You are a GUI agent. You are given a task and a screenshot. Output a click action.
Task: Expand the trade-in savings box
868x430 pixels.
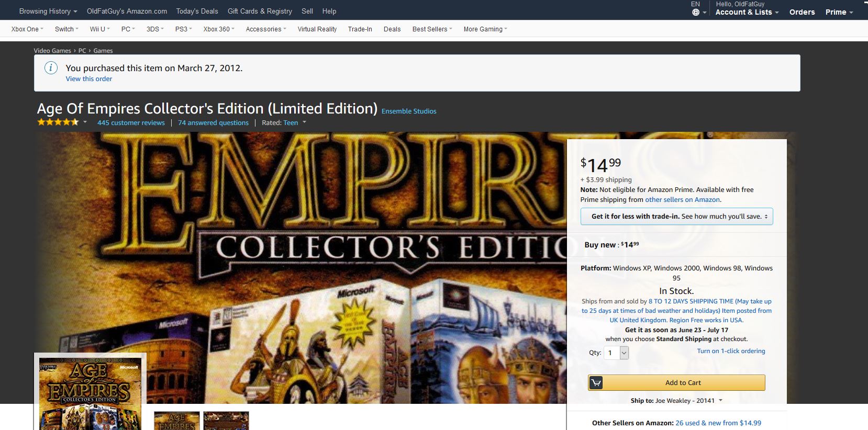coord(676,217)
